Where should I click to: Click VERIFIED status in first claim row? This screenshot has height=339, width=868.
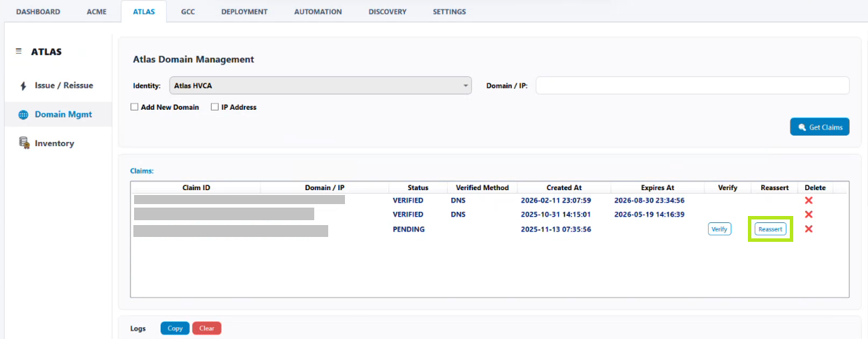408,201
